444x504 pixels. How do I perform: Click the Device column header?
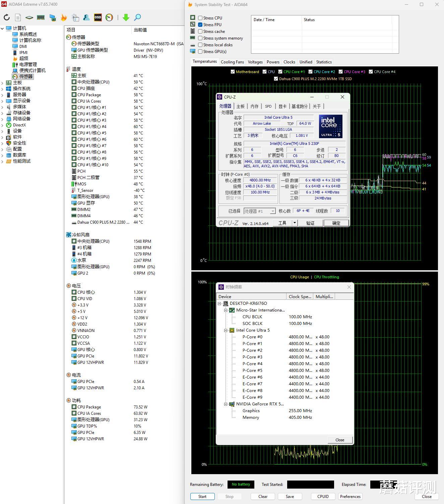tap(251, 296)
